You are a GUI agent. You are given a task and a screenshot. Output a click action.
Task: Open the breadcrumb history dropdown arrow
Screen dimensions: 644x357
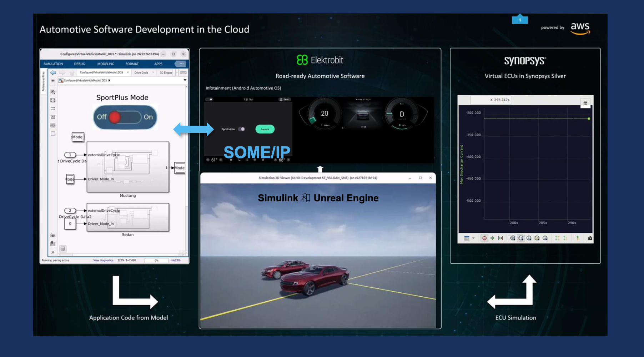(185, 80)
